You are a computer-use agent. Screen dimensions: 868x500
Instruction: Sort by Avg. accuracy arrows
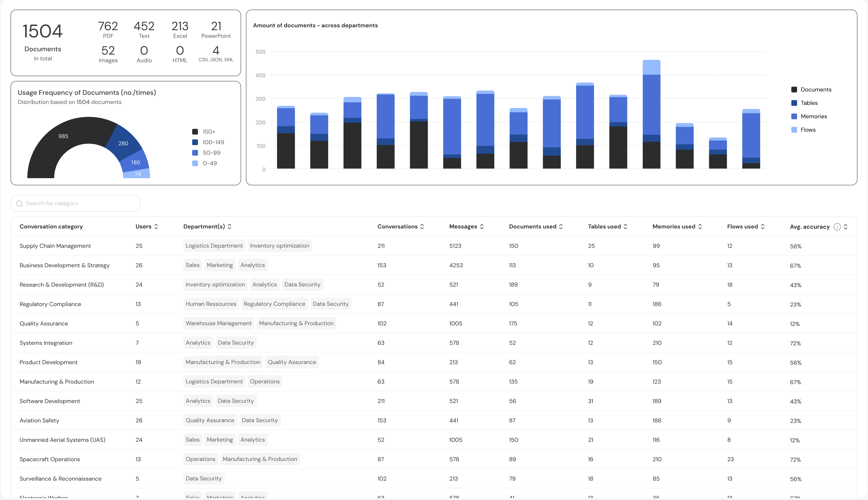[x=846, y=227]
